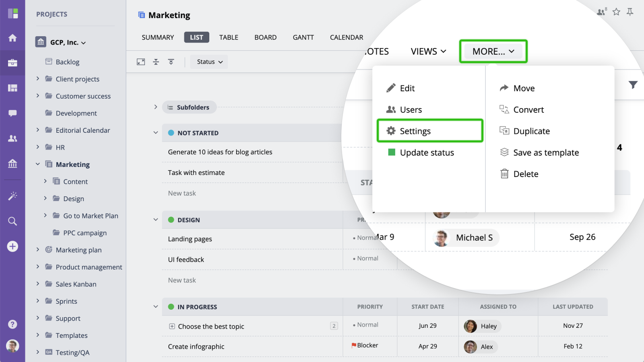Open the GCP, Inc. workspace dropdown

pyautogui.click(x=68, y=42)
